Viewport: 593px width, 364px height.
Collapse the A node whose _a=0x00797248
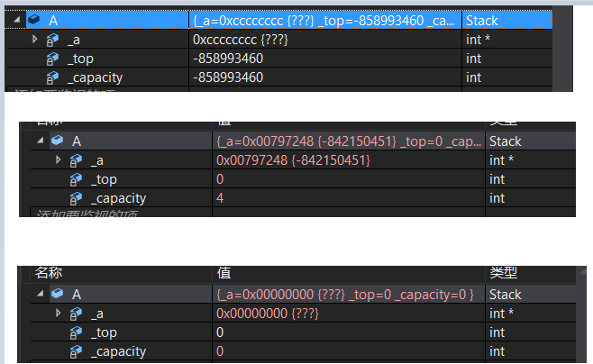[x=40, y=141]
